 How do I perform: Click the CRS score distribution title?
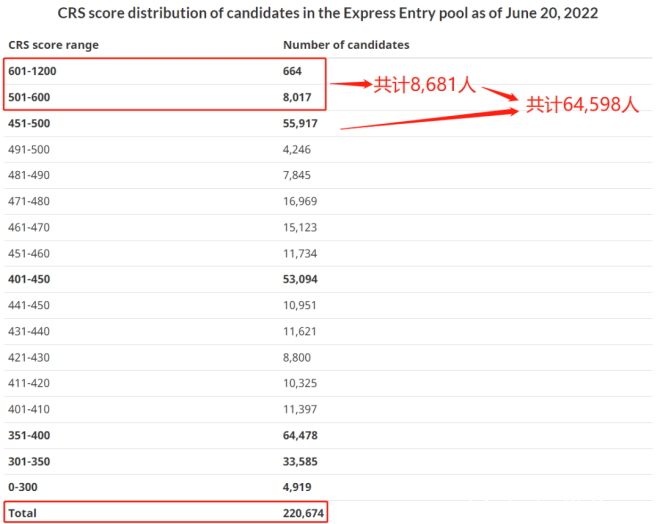328,13
